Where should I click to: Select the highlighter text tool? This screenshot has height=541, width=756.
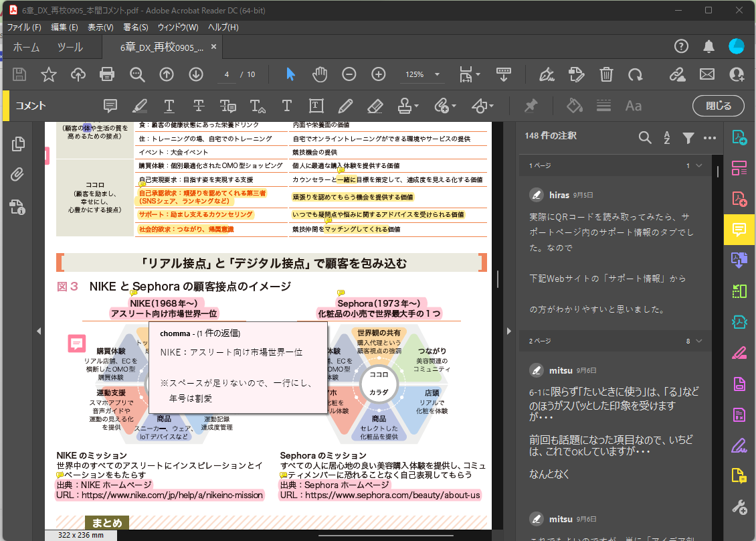click(x=140, y=106)
